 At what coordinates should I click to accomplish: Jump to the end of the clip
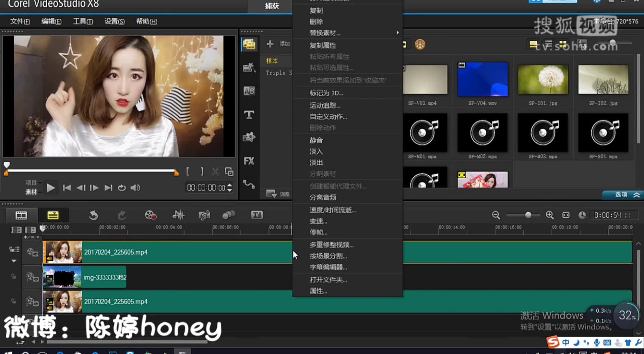point(108,188)
